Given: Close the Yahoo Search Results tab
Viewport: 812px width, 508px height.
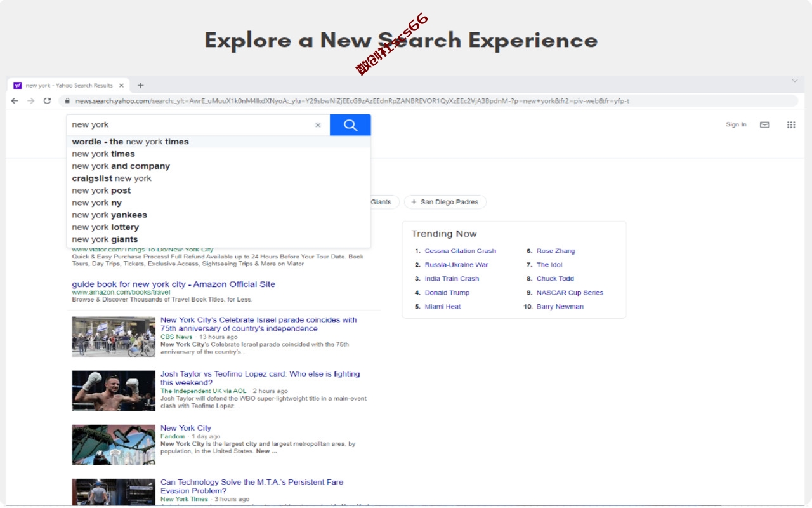Looking at the screenshot, I should click(121, 85).
